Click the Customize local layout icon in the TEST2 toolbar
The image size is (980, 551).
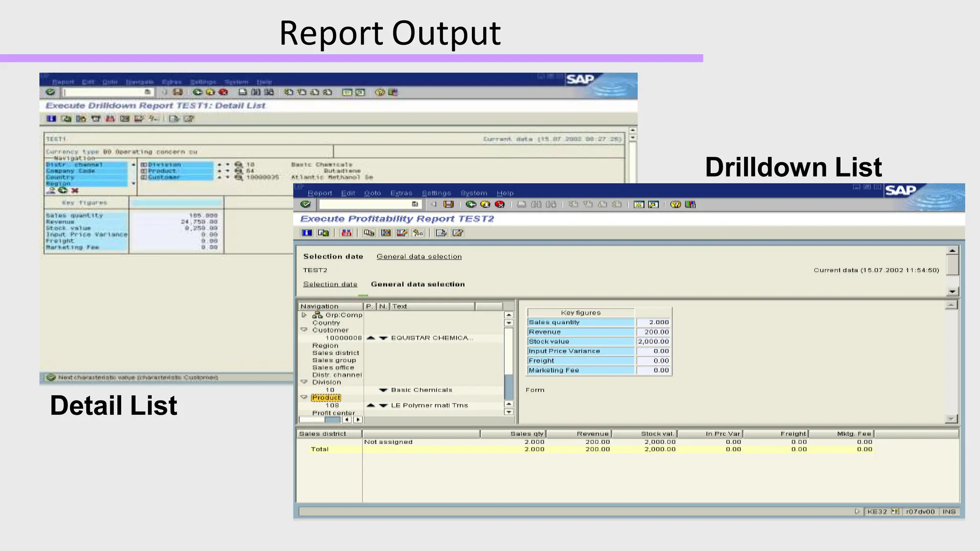(x=690, y=204)
